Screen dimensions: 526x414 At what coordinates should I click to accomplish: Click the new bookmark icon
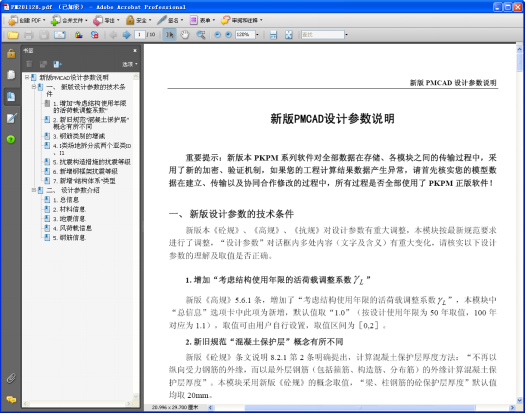pos(43,64)
